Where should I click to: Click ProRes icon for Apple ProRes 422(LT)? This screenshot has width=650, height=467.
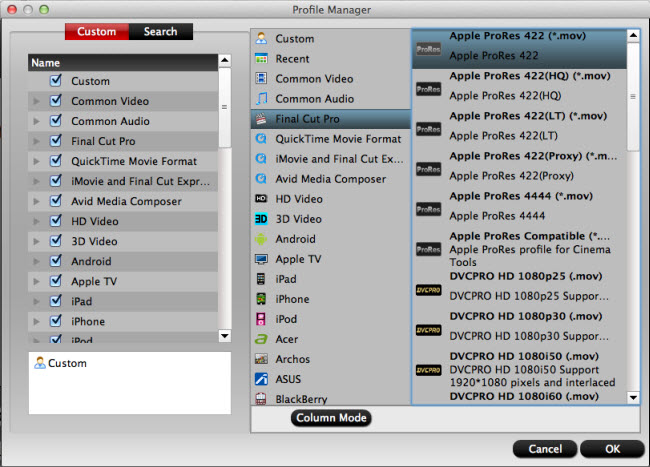429,129
